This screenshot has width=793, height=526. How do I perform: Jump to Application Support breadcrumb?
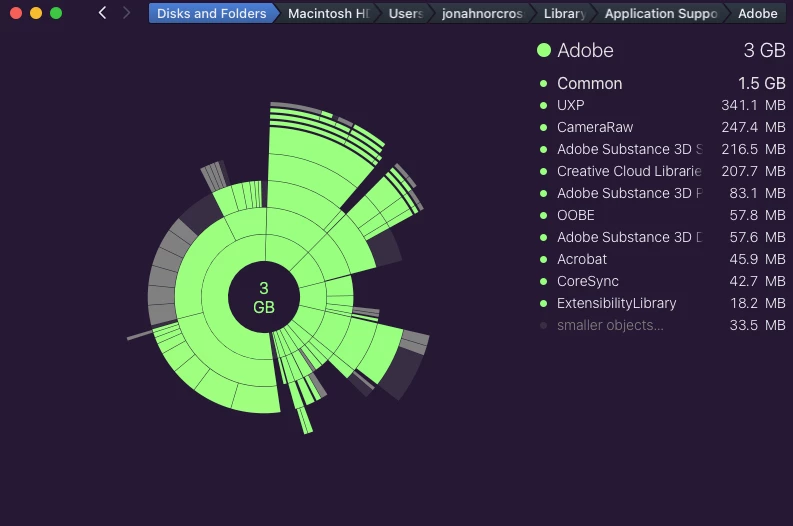661,13
